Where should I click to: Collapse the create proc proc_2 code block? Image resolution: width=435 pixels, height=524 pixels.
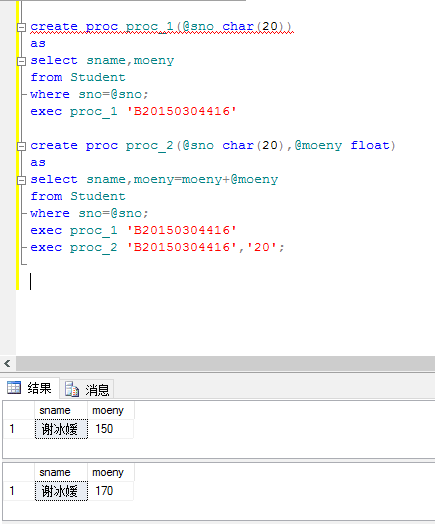[21, 146]
